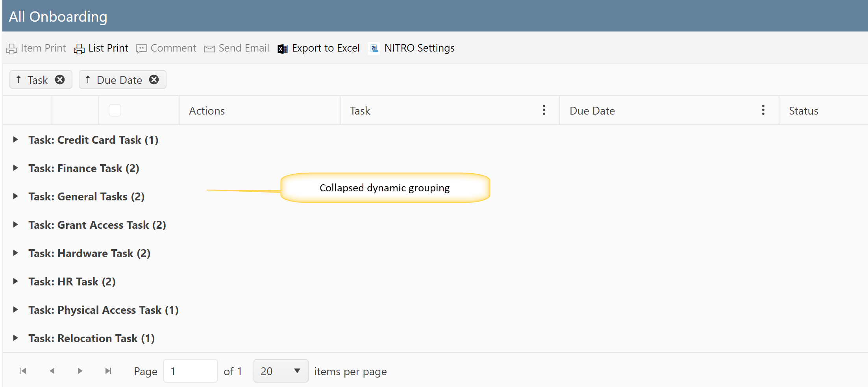
Task: Click the List Print printer icon
Action: coord(79,49)
